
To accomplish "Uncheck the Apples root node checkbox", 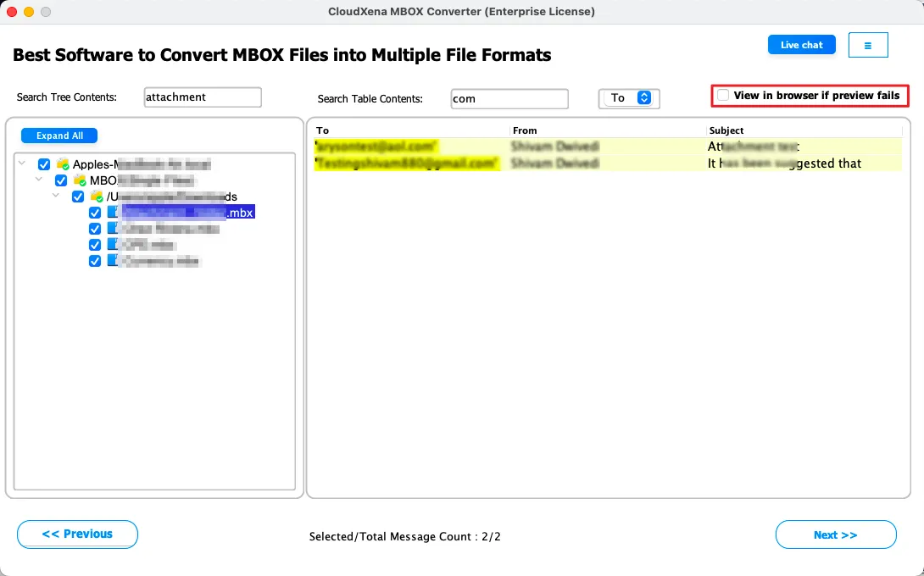I will pos(44,164).
